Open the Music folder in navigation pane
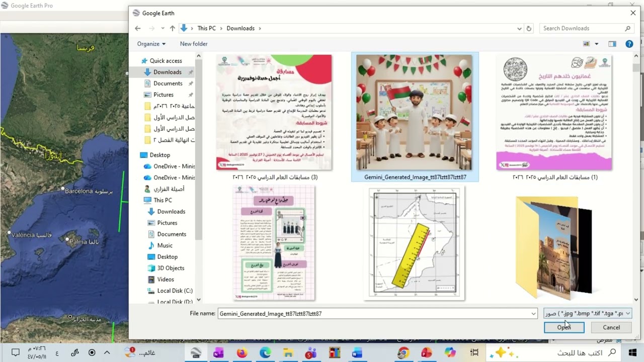The image size is (644, 362). pos(165,245)
